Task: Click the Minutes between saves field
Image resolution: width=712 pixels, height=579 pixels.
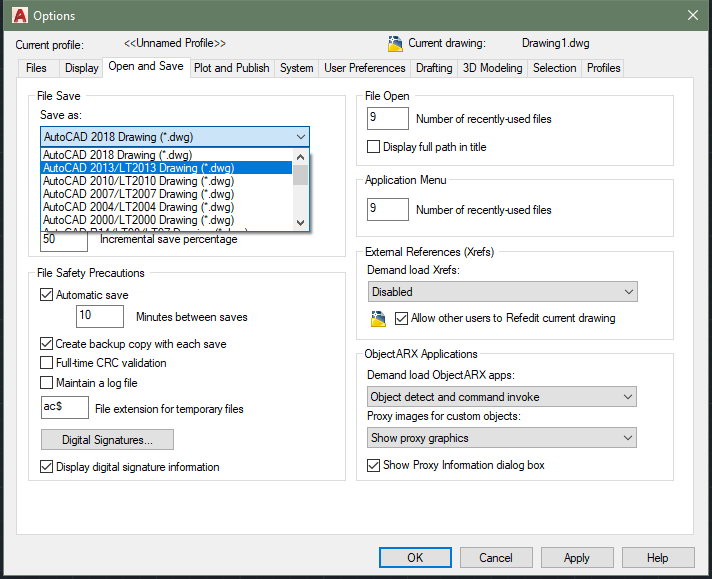Action: [100, 316]
